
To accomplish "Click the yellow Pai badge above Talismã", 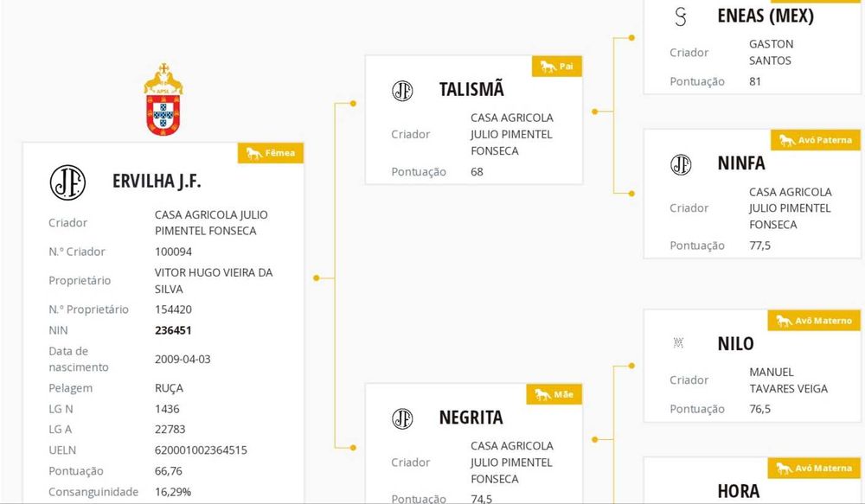I will pyautogui.click(x=556, y=67).
